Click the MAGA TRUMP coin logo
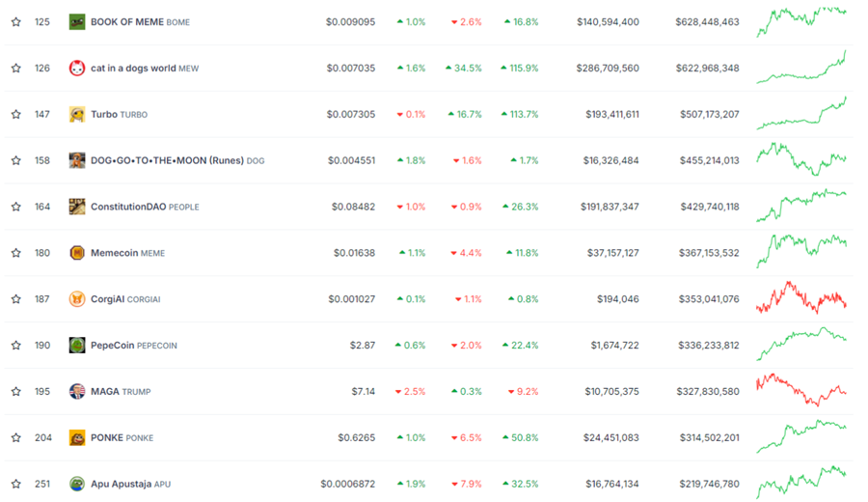The width and height of the screenshot is (868, 502). point(77,392)
